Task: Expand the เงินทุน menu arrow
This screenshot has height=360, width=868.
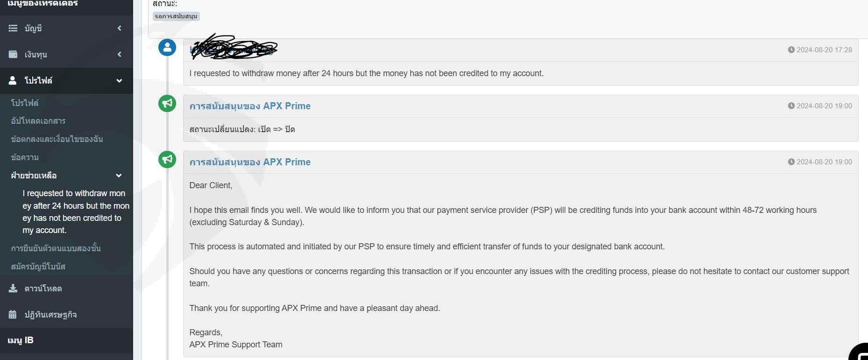Action: click(119, 55)
